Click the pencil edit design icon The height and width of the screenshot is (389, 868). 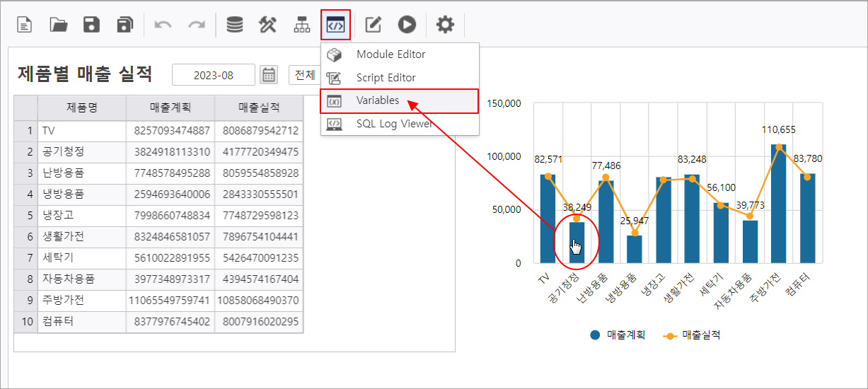tap(373, 25)
